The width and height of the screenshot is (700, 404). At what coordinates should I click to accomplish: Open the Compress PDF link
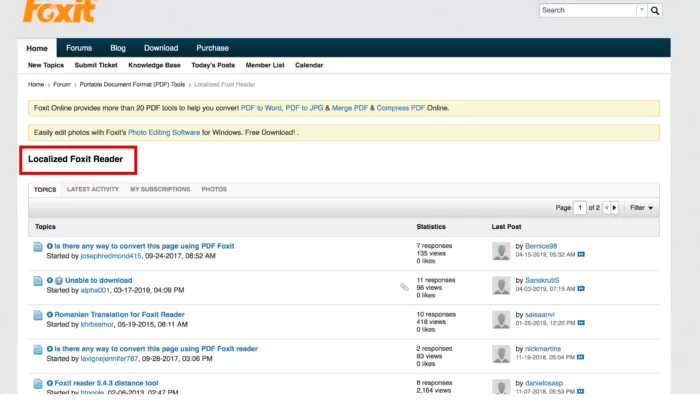pos(400,108)
